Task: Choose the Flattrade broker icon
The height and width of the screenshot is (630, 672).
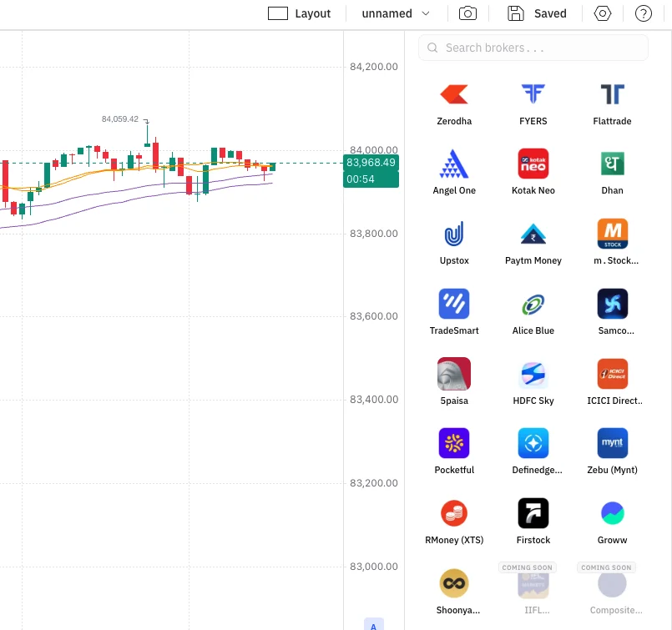Action: click(x=612, y=94)
